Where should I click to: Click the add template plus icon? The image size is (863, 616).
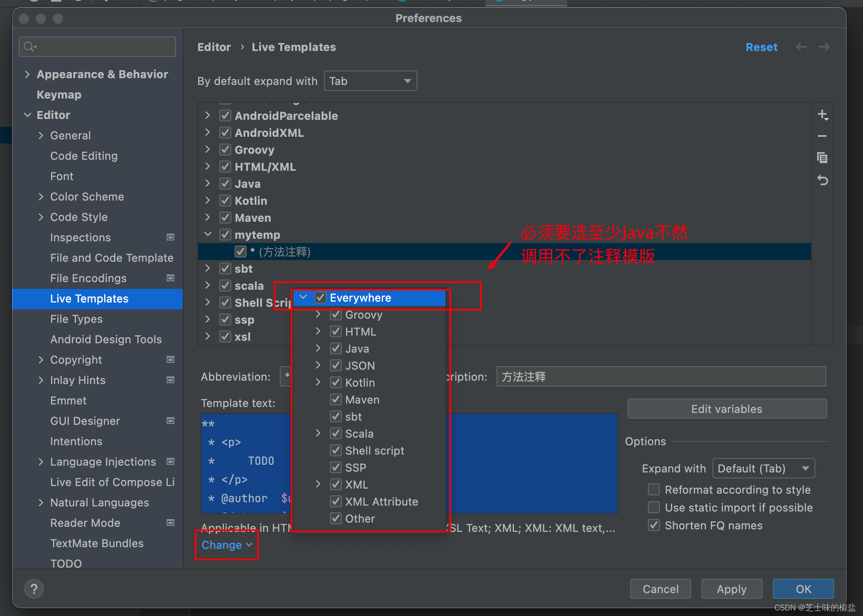(x=822, y=115)
